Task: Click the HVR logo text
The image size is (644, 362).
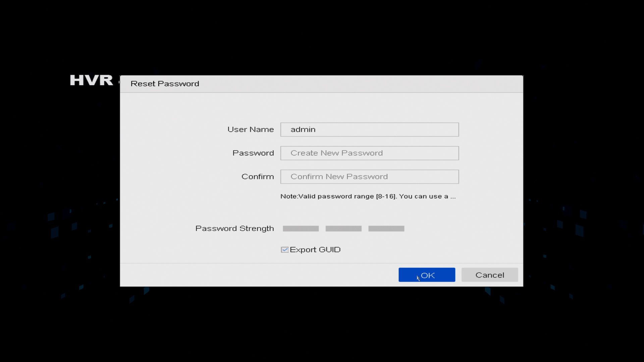Action: click(x=92, y=80)
